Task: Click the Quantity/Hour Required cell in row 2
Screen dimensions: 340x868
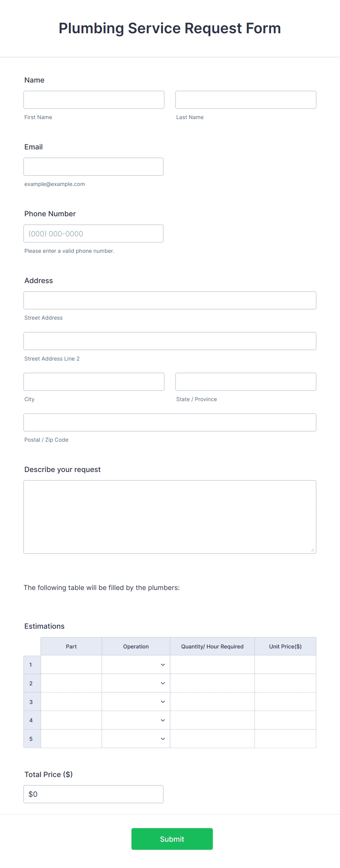Action: (212, 683)
